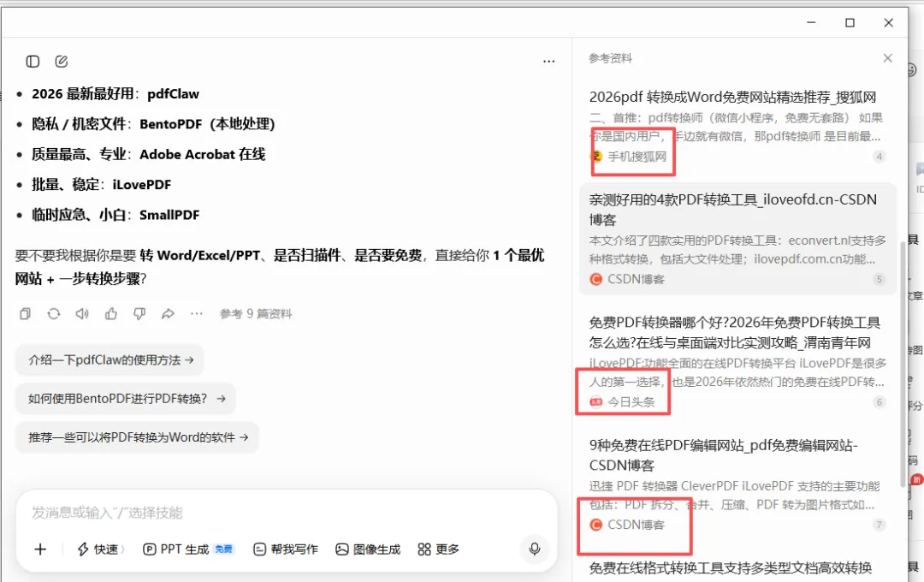
Task: Click the plus attachment icon in the input box
Action: point(40,549)
